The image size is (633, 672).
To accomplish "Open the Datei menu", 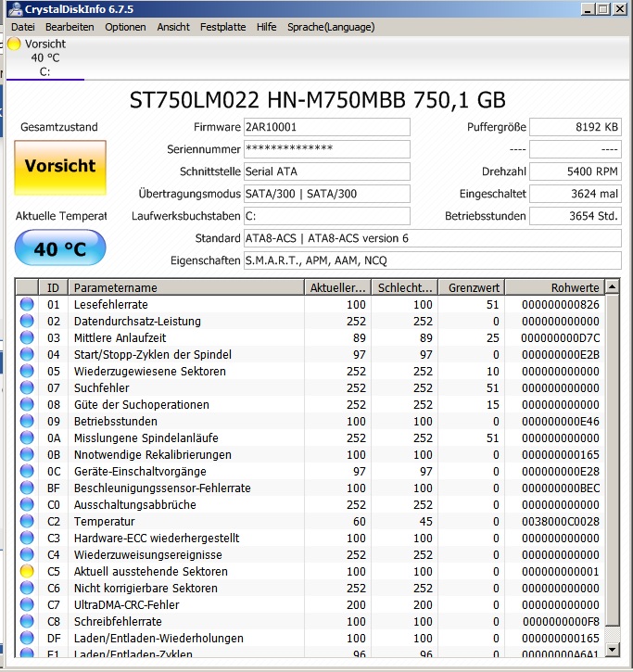I will (x=23, y=27).
